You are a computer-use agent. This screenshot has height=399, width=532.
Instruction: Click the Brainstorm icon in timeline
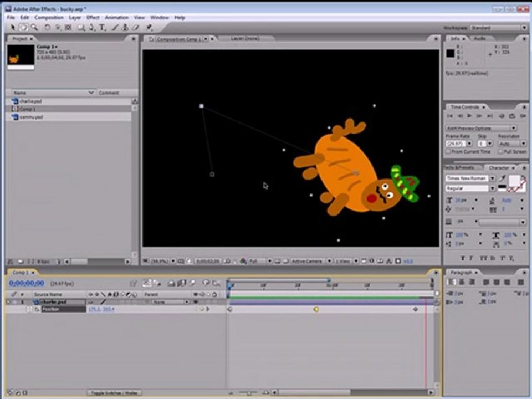pos(206,283)
